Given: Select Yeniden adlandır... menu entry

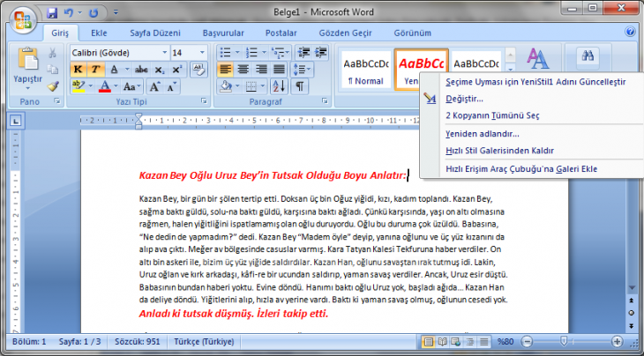Looking at the screenshot, I should 532,134.
